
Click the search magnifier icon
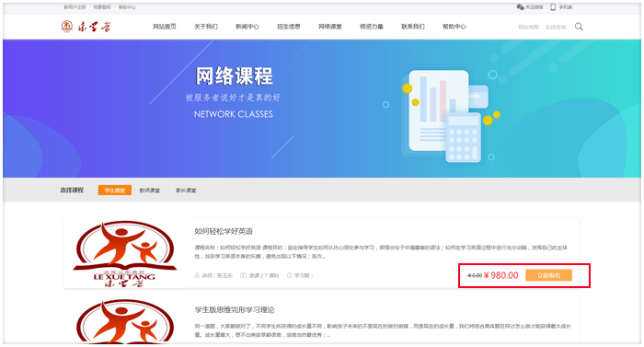click(579, 27)
